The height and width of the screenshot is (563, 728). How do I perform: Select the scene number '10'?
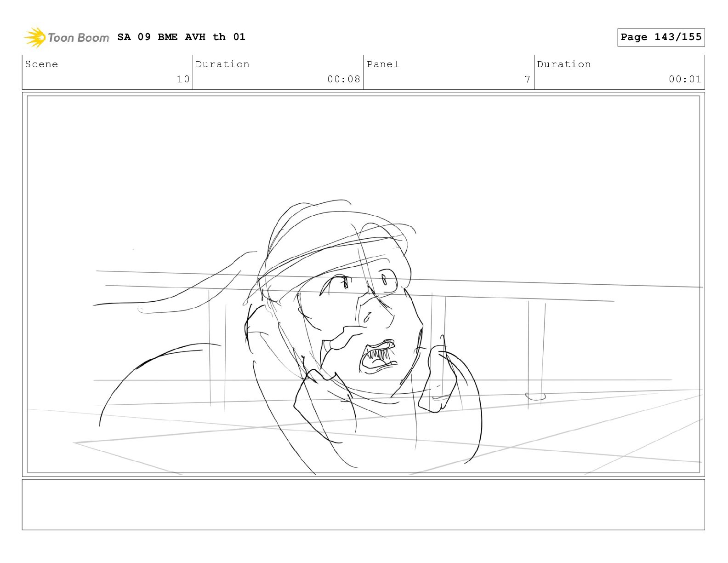point(183,79)
